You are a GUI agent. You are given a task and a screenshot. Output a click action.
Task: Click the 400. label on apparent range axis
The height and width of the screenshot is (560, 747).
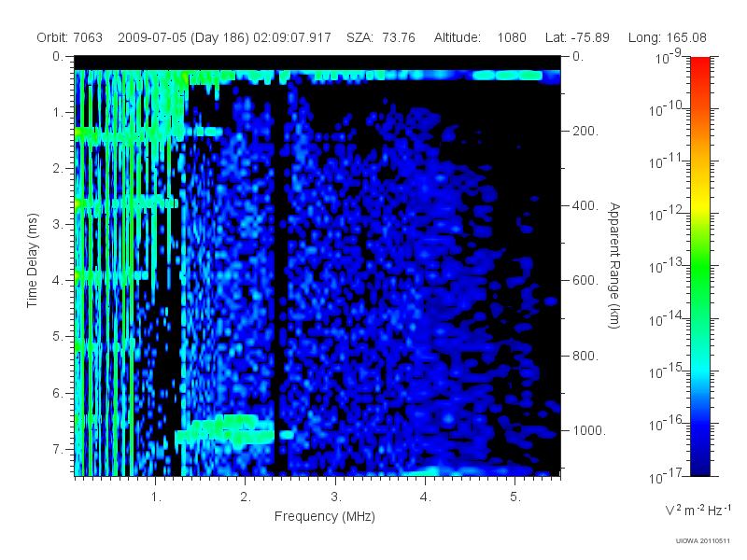point(585,205)
